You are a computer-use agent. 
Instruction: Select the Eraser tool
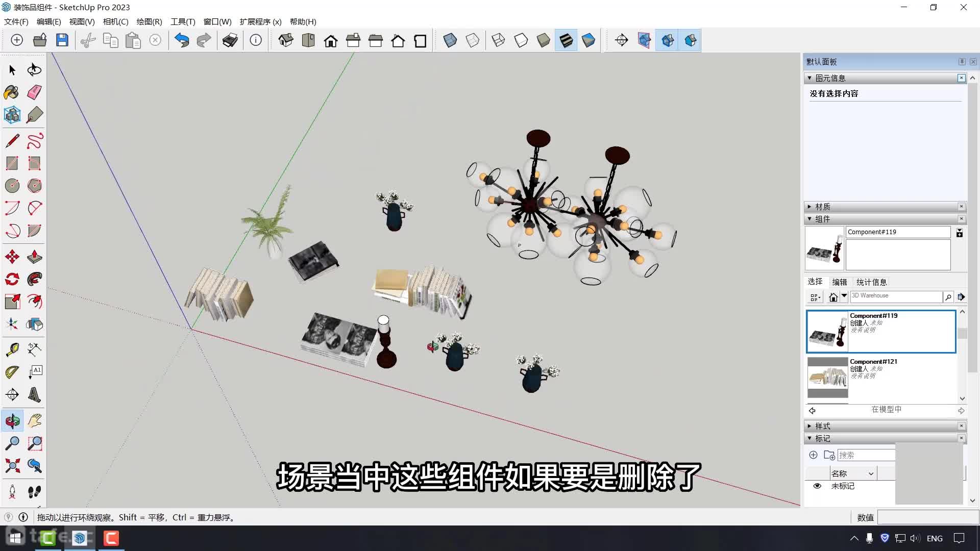tap(35, 92)
